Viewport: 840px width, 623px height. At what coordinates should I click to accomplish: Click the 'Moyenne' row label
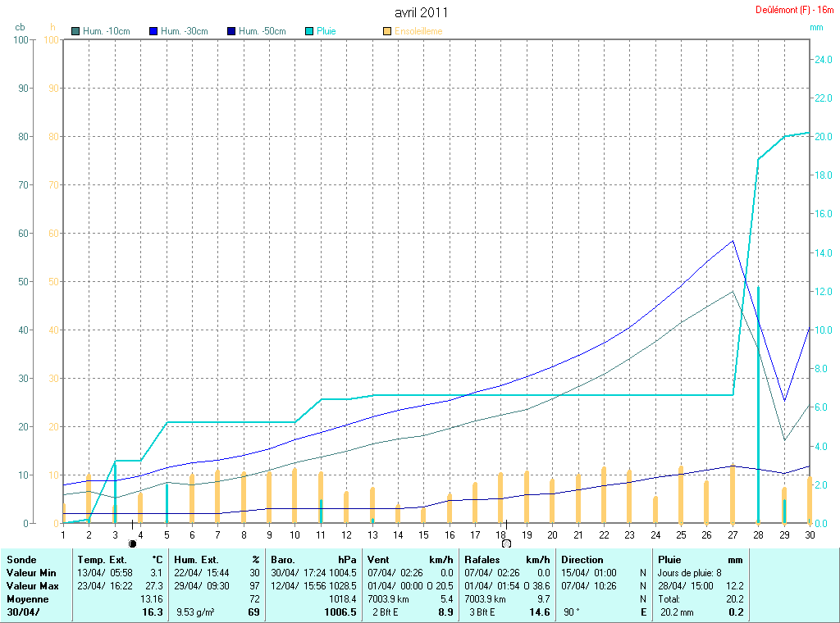coord(27,599)
